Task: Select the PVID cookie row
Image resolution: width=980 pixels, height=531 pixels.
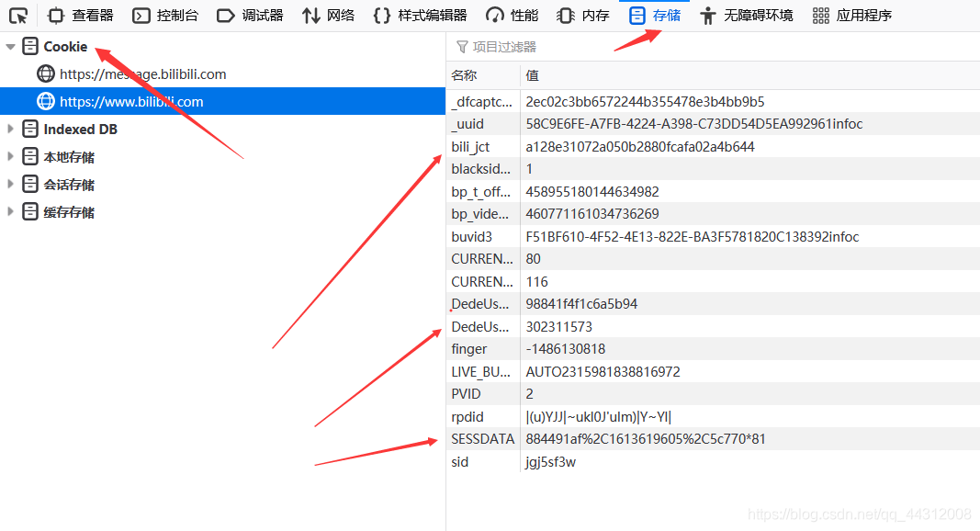Action: [713, 394]
